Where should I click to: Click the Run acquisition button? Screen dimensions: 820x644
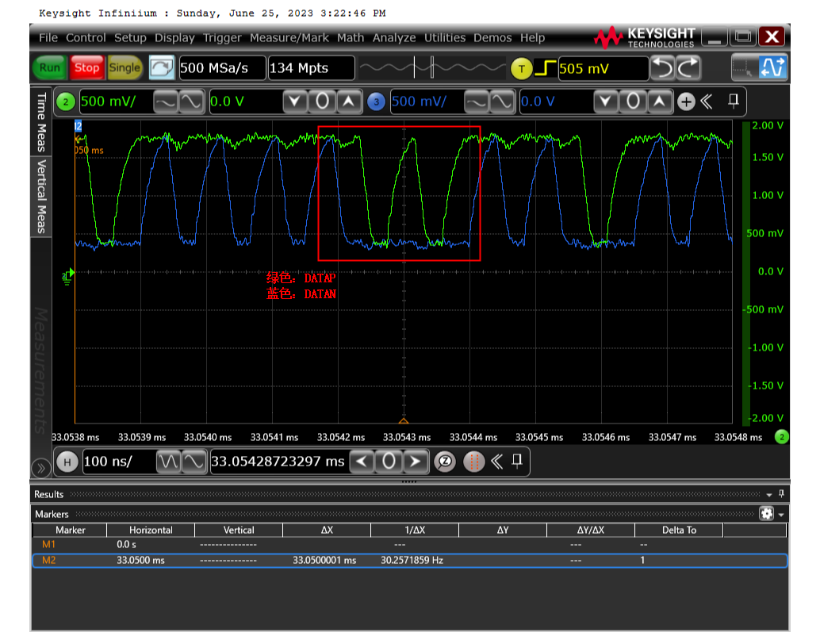click(x=50, y=68)
